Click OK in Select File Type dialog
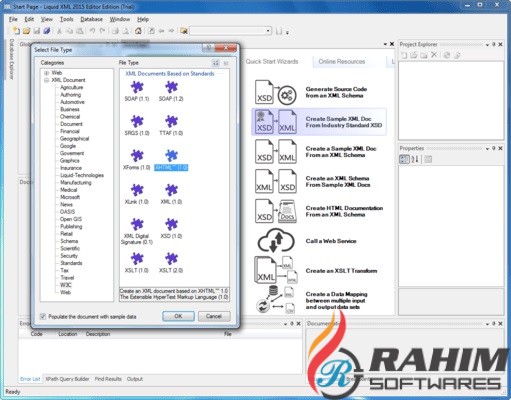This screenshot has width=511, height=400. 178,316
